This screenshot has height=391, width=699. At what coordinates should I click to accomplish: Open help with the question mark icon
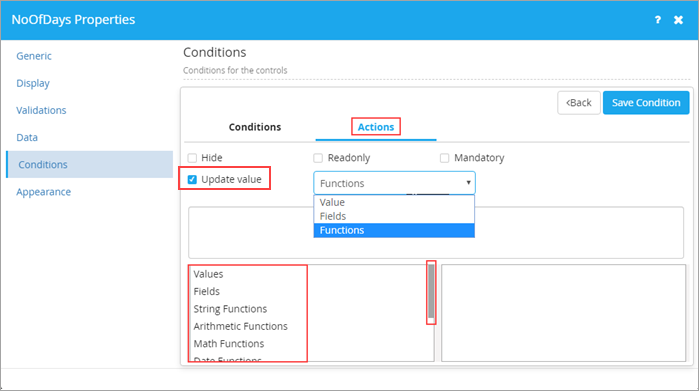coord(658,20)
